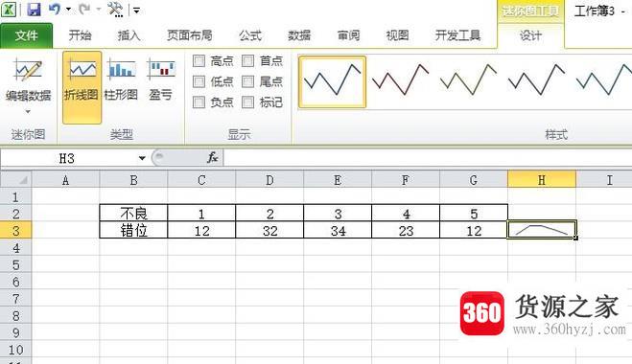The image size is (632, 364).
Task: Enable the 尾点 checkbox
Action: (x=247, y=81)
